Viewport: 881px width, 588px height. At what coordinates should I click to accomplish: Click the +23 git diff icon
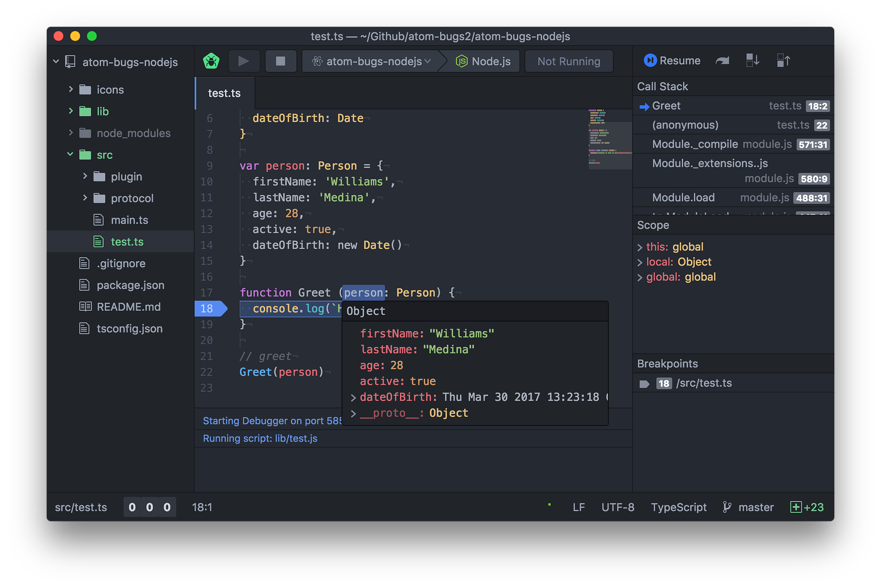[x=807, y=507]
